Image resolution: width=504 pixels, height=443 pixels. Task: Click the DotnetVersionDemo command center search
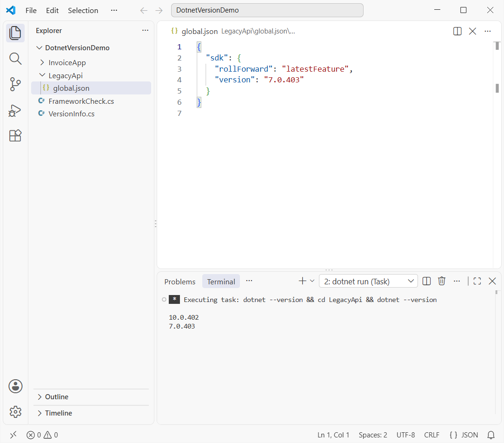(x=267, y=10)
